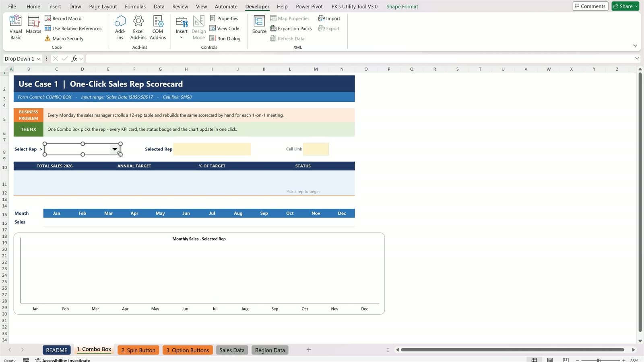This screenshot has height=362, width=644.
Task: Open the File menu
Action: pyautogui.click(x=12, y=6)
